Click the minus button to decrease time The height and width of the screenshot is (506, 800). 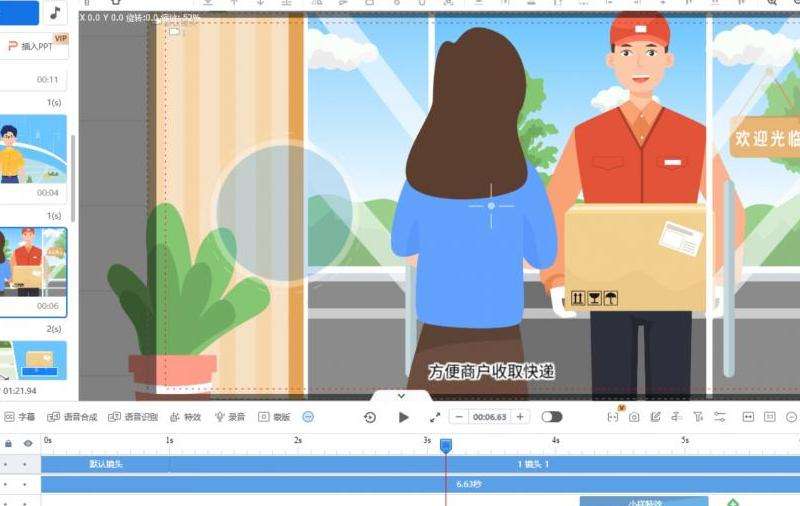458,417
